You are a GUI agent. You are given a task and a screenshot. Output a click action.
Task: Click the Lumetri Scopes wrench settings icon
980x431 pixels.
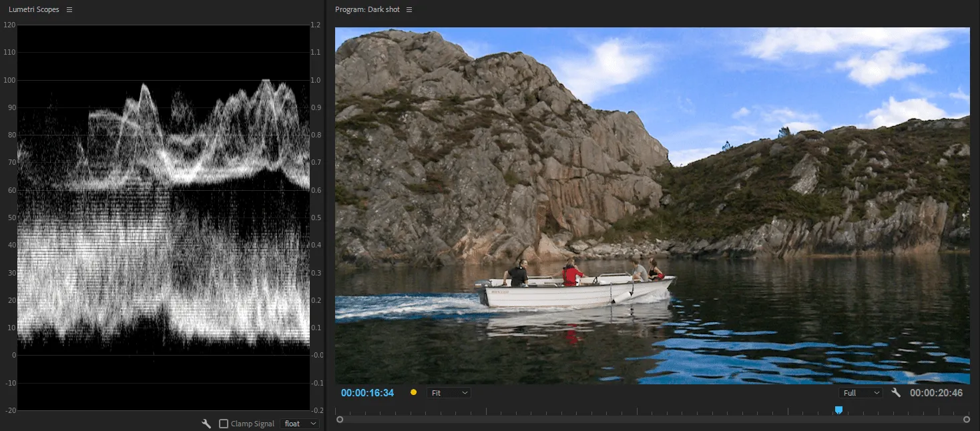[x=207, y=424]
